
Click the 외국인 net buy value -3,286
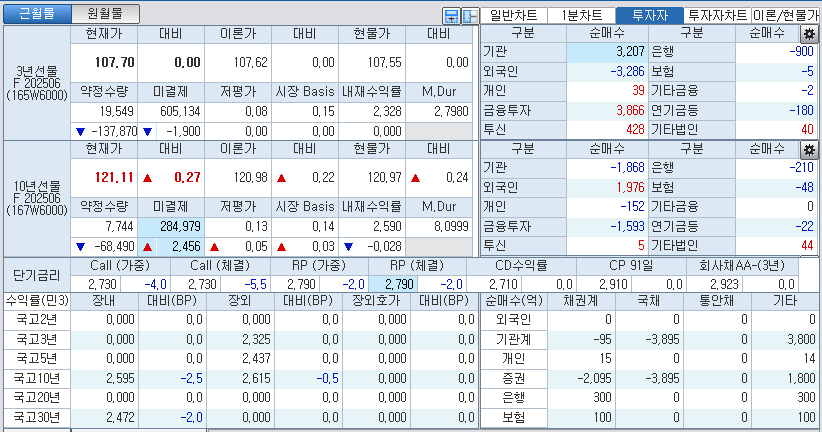[627, 71]
